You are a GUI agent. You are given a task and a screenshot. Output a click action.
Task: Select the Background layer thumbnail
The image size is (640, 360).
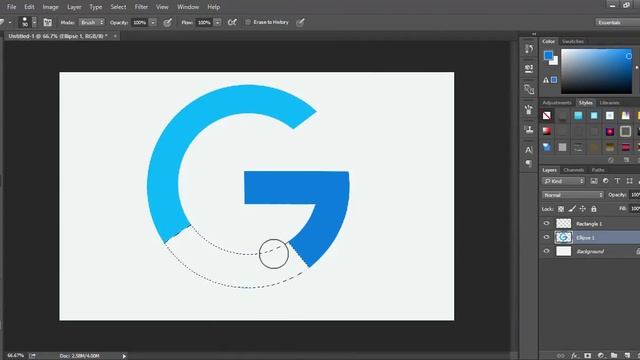(564, 251)
